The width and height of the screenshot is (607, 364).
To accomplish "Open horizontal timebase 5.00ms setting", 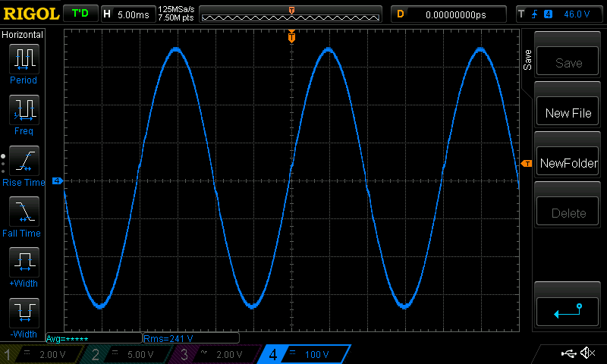I will pyautogui.click(x=126, y=14).
